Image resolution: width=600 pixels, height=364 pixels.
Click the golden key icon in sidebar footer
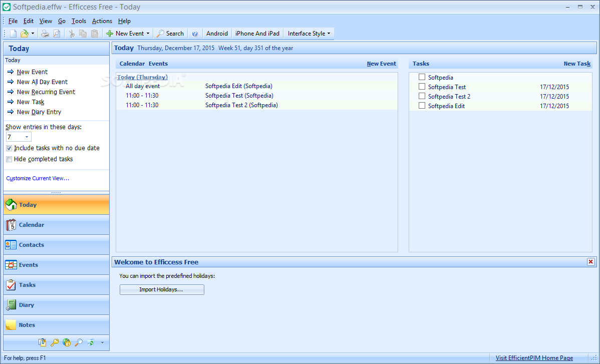(54, 342)
